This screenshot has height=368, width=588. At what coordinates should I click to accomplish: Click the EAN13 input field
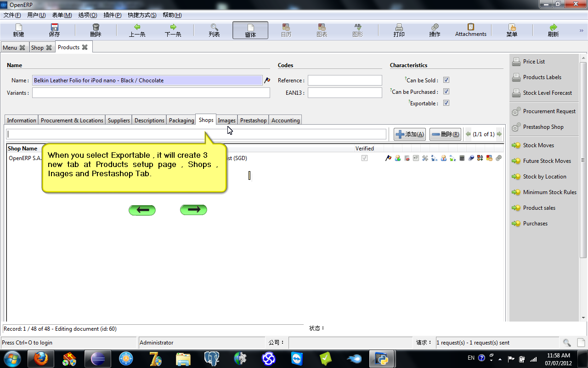(x=345, y=93)
